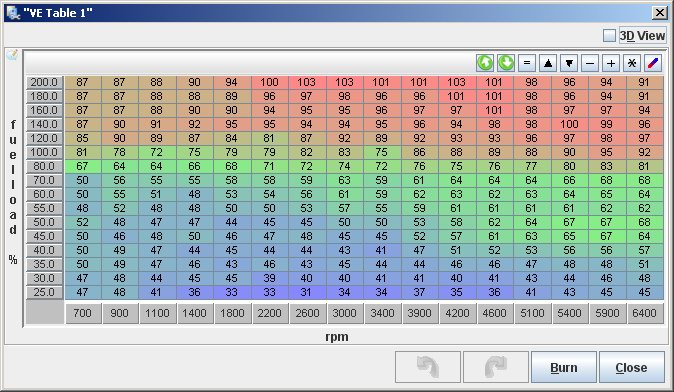Click the redo curved-arrow button
The width and height of the screenshot is (674, 392).
(x=496, y=367)
